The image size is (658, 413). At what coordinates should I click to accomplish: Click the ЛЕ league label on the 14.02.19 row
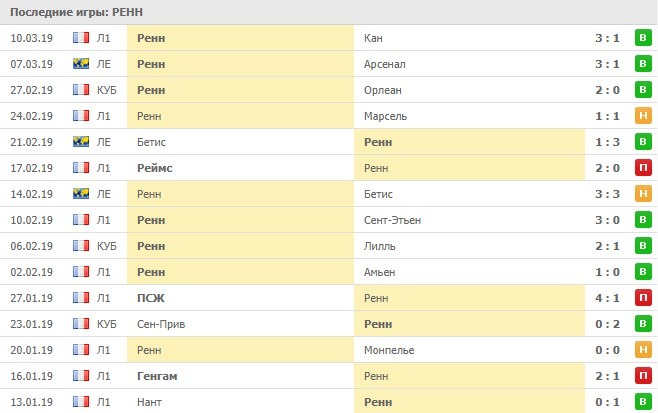pyautogui.click(x=105, y=194)
